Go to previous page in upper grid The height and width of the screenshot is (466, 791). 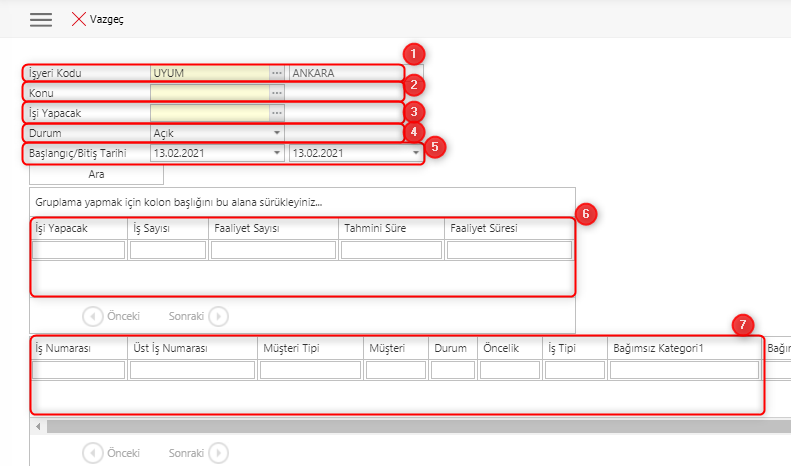(92, 316)
